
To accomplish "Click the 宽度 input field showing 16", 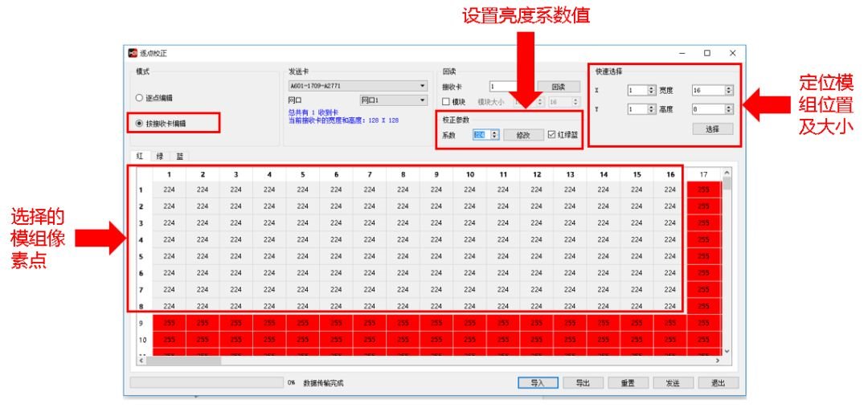I will click(709, 90).
